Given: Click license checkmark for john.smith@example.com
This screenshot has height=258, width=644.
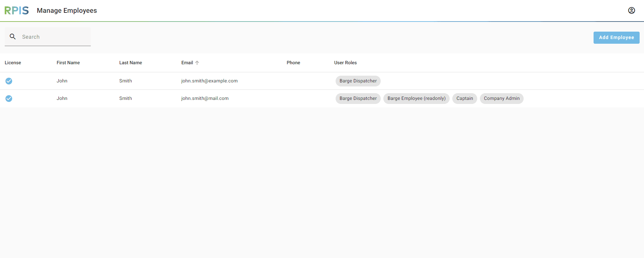Looking at the screenshot, I should (9, 81).
